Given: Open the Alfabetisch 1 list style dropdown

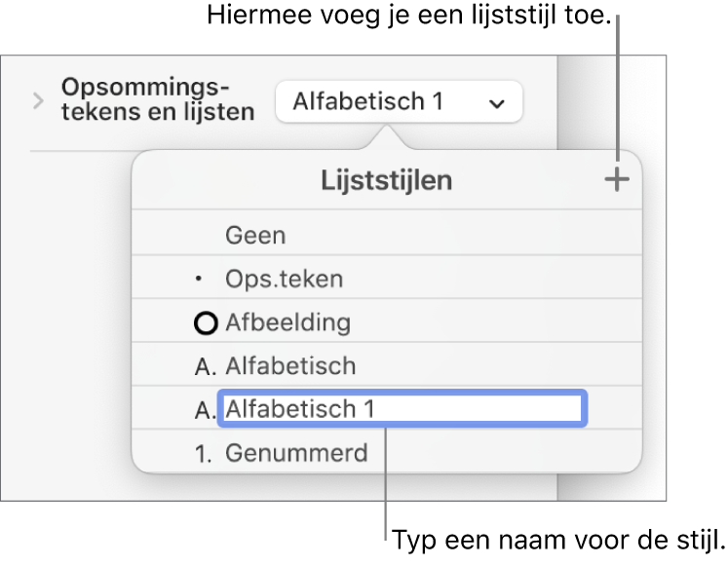Looking at the screenshot, I should pyautogui.click(x=399, y=101).
